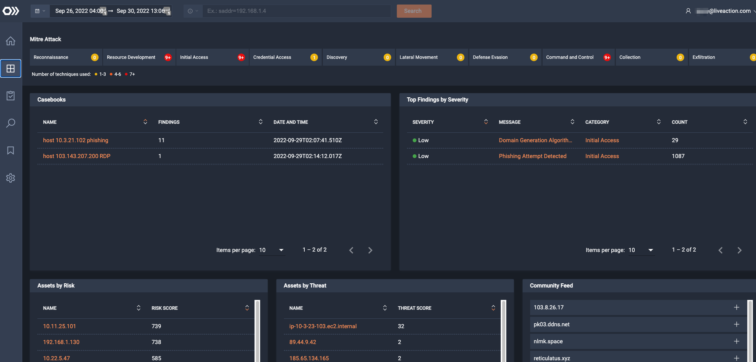Open the Settings gear sidebar icon
Image resolution: width=756 pixels, height=362 pixels.
point(11,178)
